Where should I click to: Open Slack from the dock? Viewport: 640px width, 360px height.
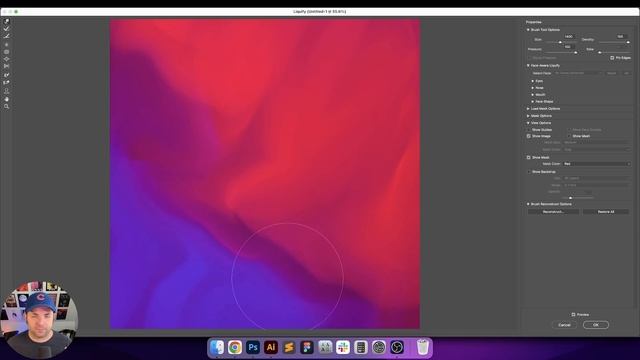[x=343, y=347]
